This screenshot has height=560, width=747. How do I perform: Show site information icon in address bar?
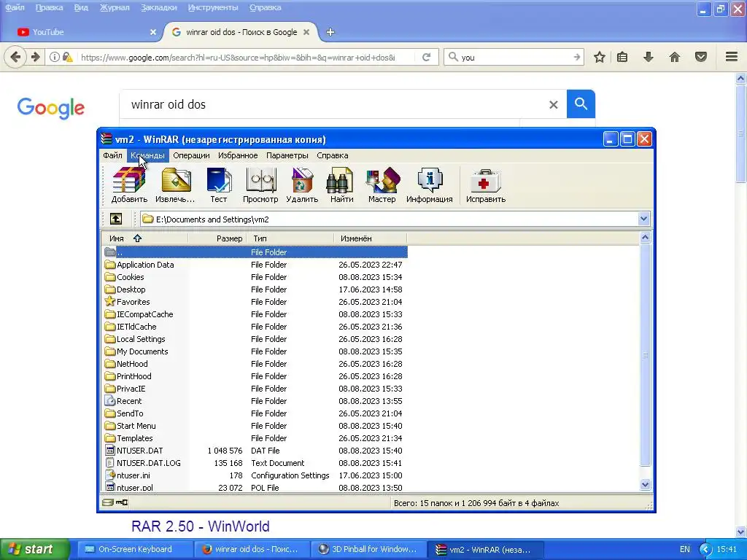[x=54, y=57]
